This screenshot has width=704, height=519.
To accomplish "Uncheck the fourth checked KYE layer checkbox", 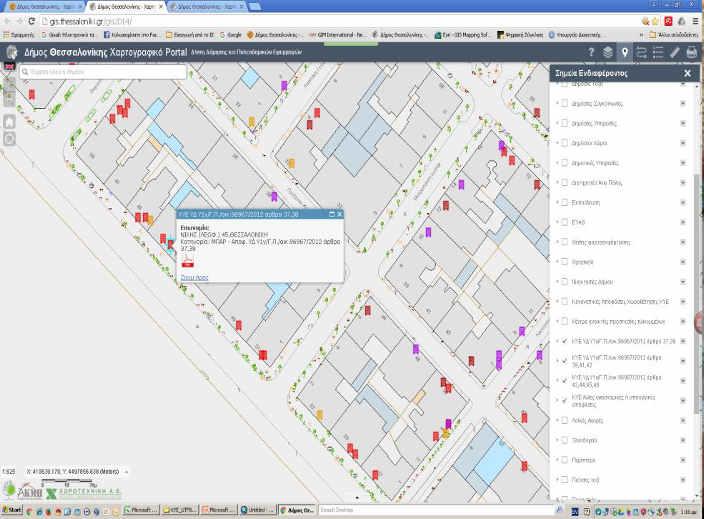I will (564, 400).
